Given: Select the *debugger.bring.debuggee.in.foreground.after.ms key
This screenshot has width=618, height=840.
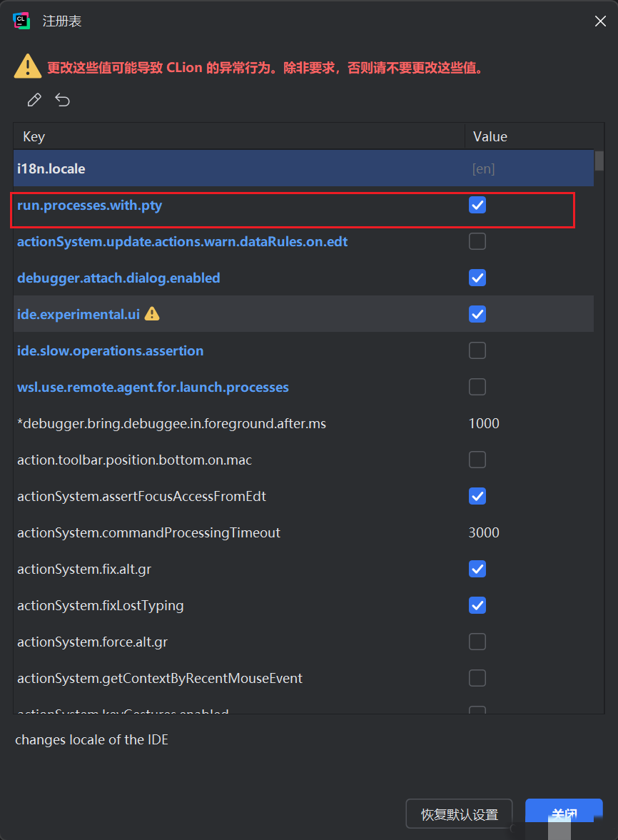Looking at the screenshot, I should (x=171, y=424).
